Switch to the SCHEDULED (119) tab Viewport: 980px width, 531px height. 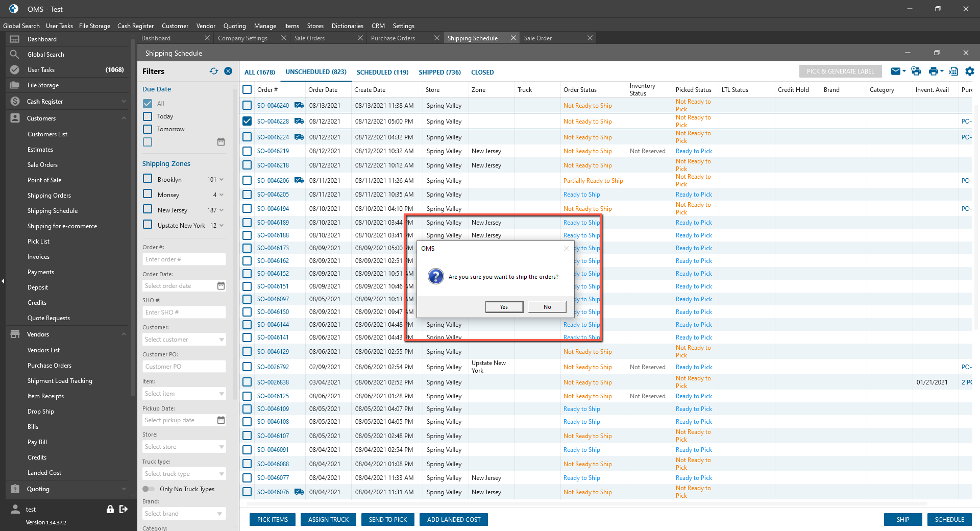[382, 72]
